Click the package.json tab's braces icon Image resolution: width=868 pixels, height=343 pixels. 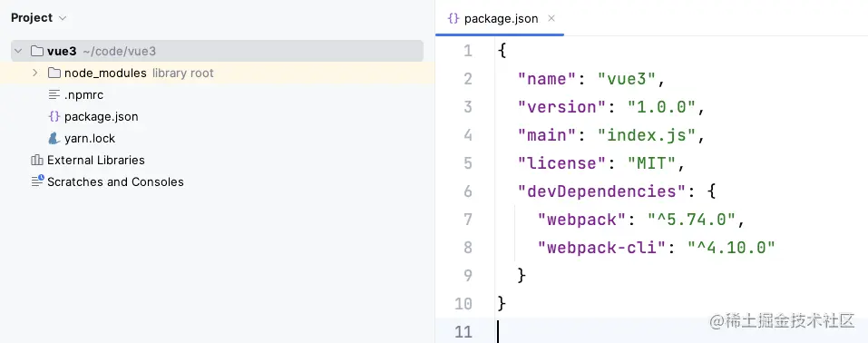454,18
